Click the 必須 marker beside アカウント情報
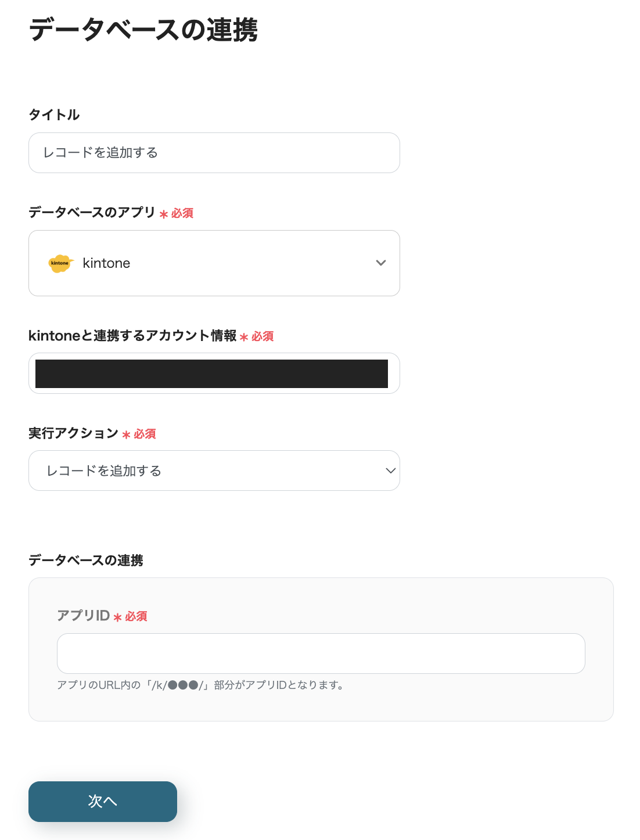The width and height of the screenshot is (640, 840). pos(262,337)
